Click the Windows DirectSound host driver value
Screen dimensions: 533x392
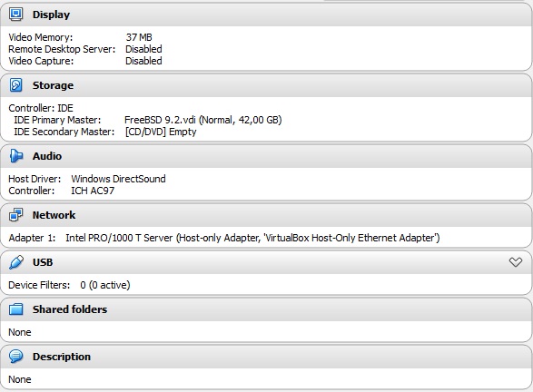118,179
